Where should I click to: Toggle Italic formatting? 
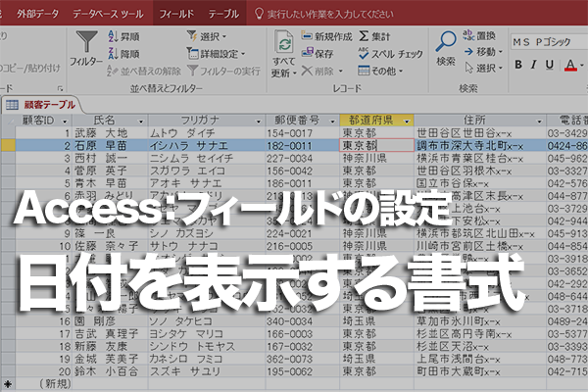[534, 65]
